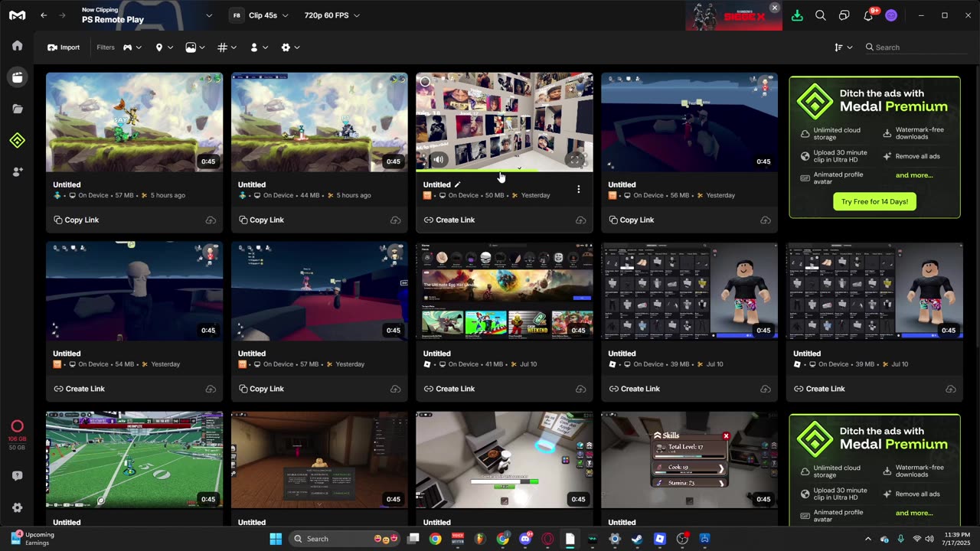The height and width of the screenshot is (551, 980).
Task: Expand the Now Clipping PS Remote Play dropdown
Action: [x=209, y=15]
